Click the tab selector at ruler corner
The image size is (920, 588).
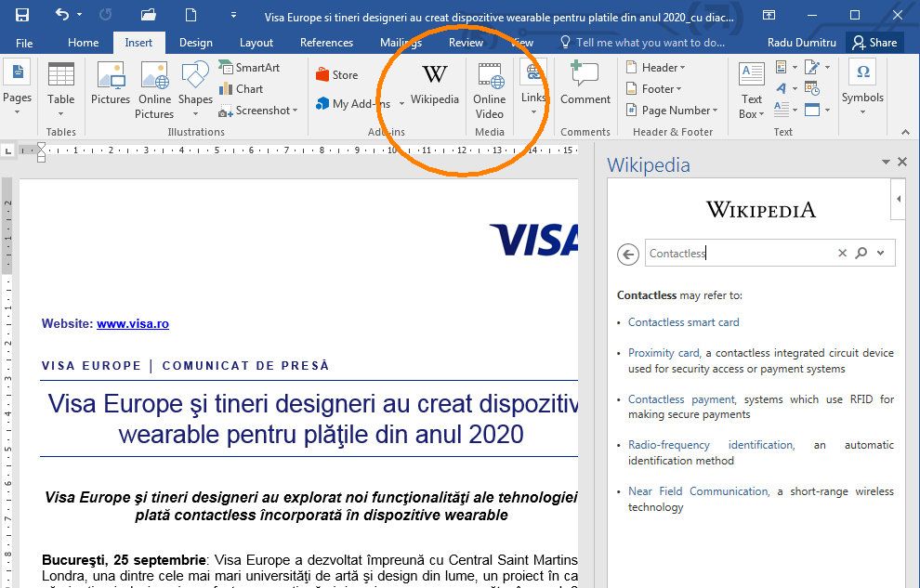(x=7, y=151)
